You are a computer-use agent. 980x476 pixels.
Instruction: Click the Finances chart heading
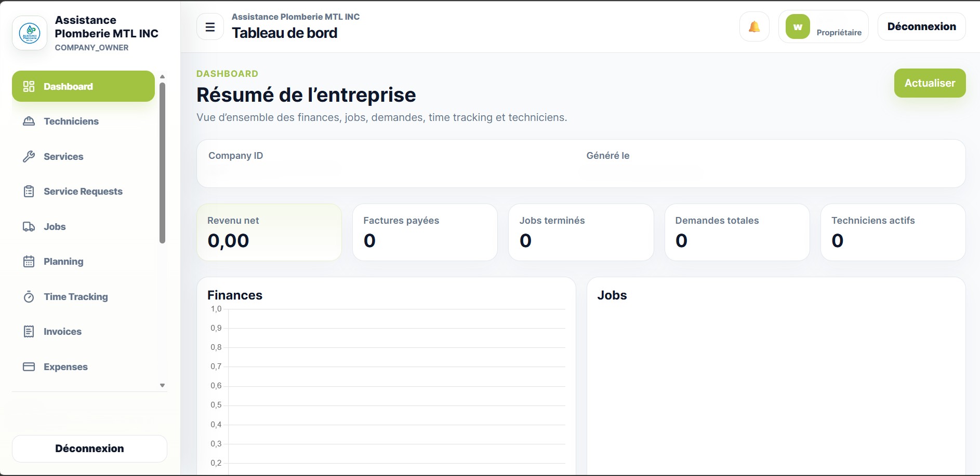click(x=235, y=295)
